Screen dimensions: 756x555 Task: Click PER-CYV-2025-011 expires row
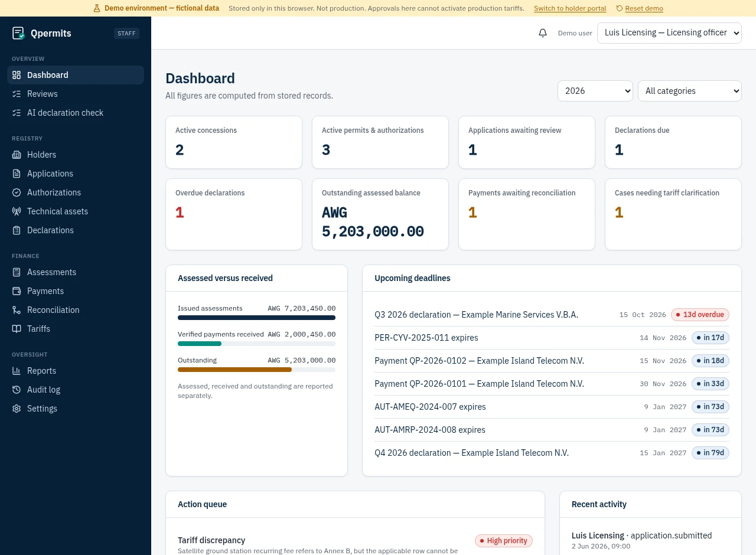point(552,338)
